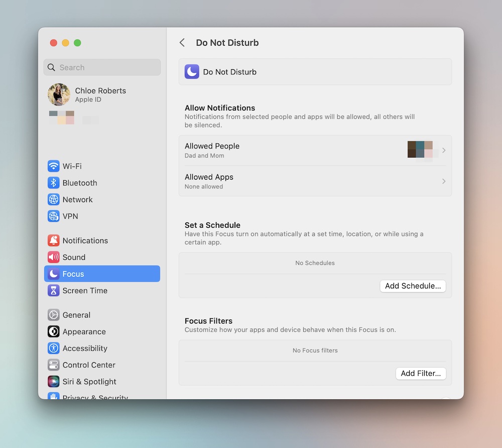Select Sound label in sidebar
Image resolution: width=502 pixels, height=448 pixels.
tap(74, 257)
